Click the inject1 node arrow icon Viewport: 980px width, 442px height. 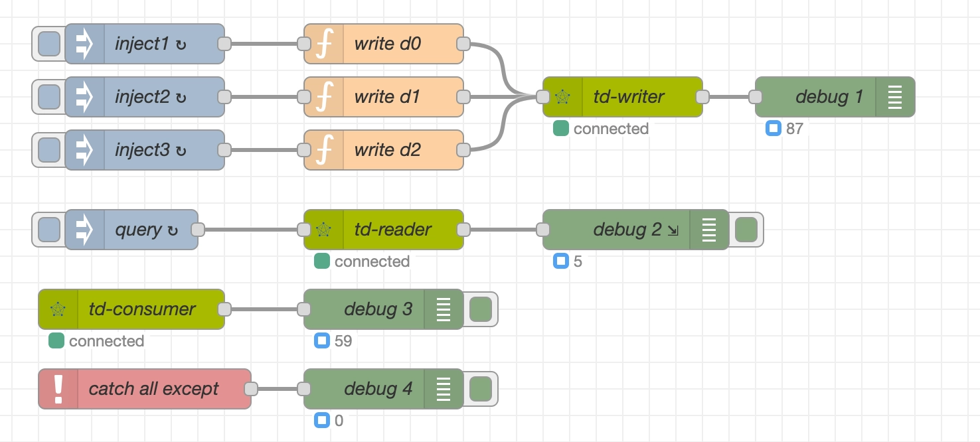[84, 44]
